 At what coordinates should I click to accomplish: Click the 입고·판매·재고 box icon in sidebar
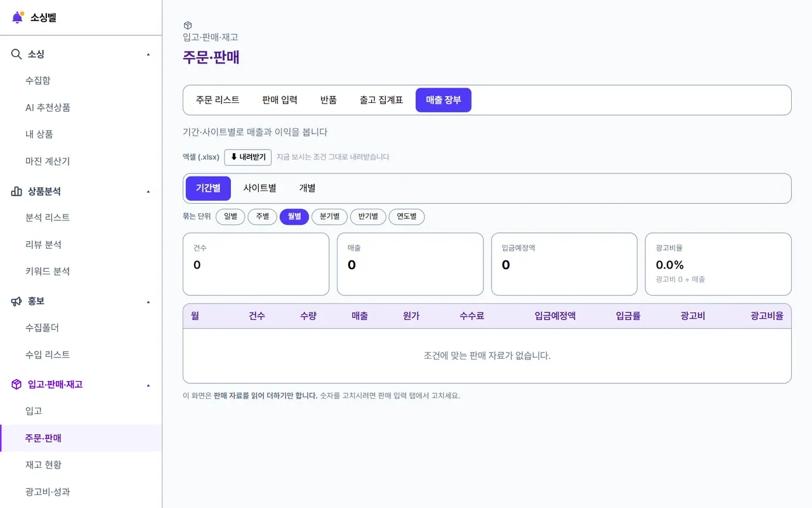coord(16,384)
